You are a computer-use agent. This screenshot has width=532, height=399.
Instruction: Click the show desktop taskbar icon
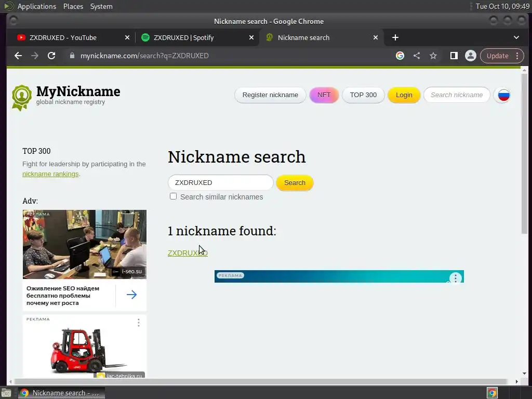6,393
